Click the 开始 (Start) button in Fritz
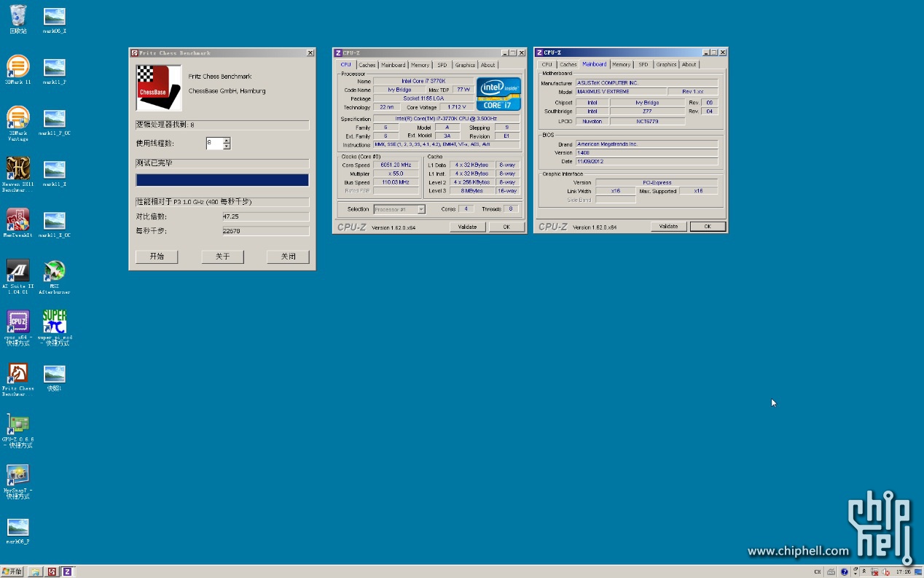This screenshot has width=924, height=578. point(157,257)
